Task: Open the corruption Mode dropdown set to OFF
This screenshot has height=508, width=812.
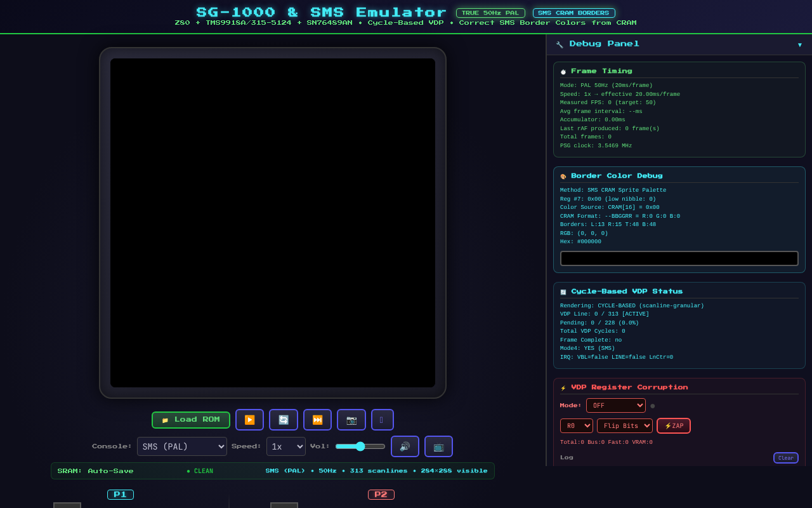Action: (616, 405)
